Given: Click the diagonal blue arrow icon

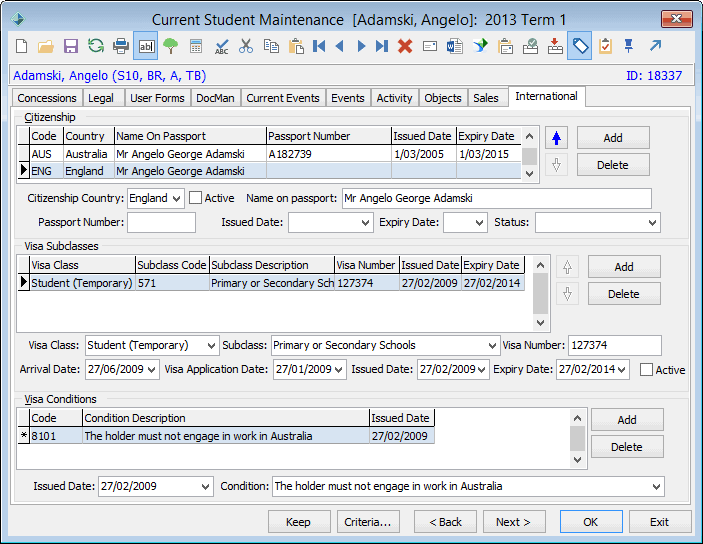Looking at the screenshot, I should 655,46.
